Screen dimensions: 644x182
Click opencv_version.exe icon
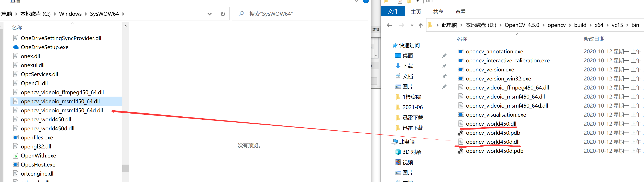[x=461, y=69]
